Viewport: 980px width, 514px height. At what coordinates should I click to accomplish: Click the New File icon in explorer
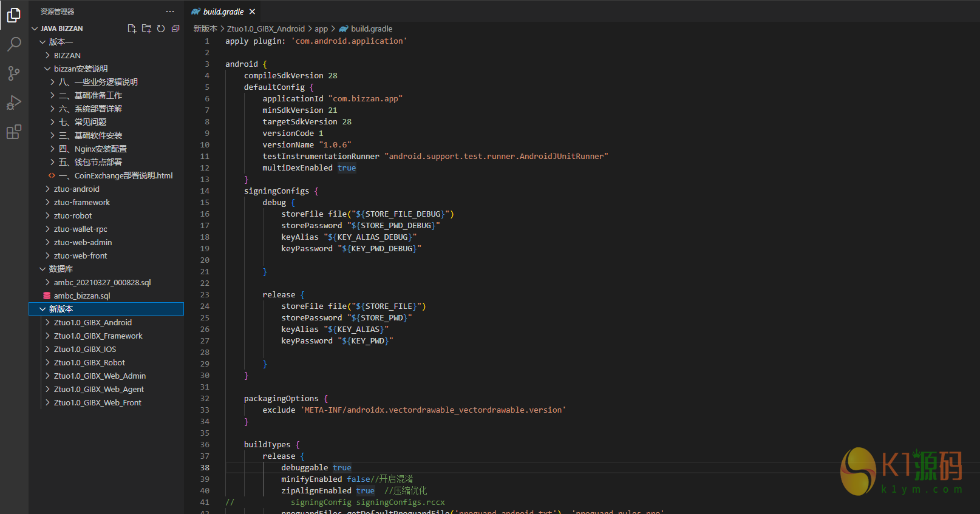[x=132, y=29]
